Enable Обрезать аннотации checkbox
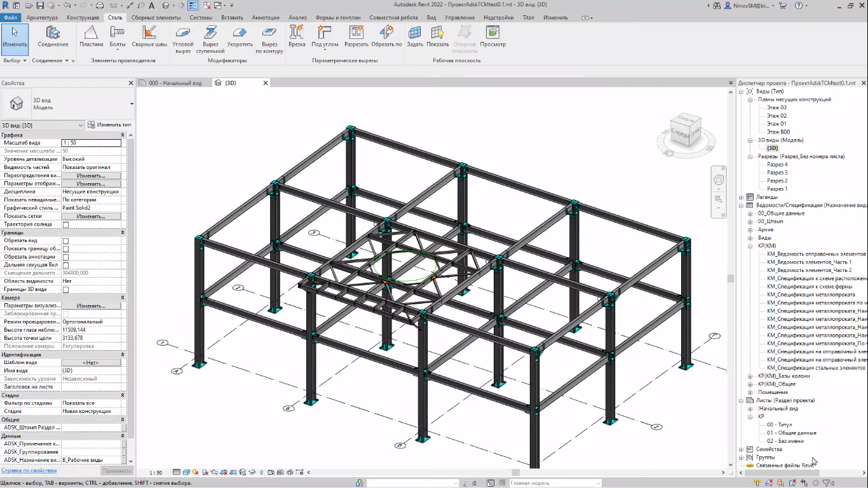868x488 pixels. pyautogui.click(x=65, y=257)
